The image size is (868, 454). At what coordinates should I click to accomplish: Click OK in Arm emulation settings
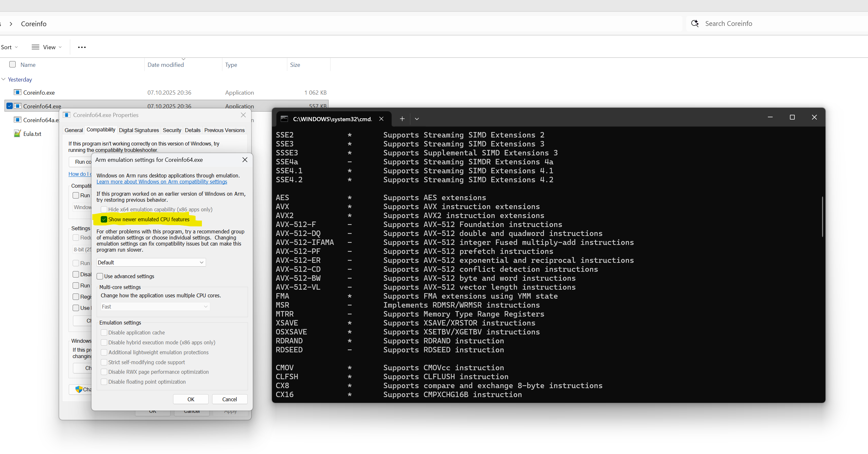point(191,399)
